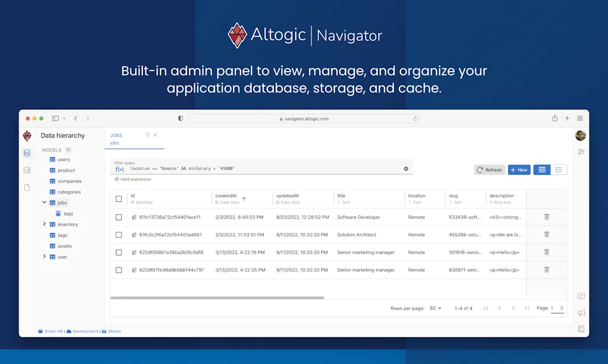Image resolution: width=608 pixels, height=364 pixels.
Task: Select all rows with the header checkbox
Action: point(119,198)
